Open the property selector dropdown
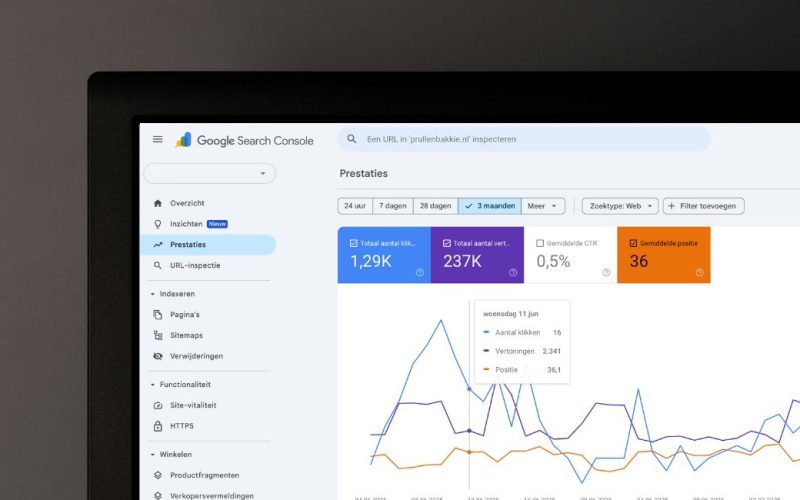The image size is (800, 500). 210,173
